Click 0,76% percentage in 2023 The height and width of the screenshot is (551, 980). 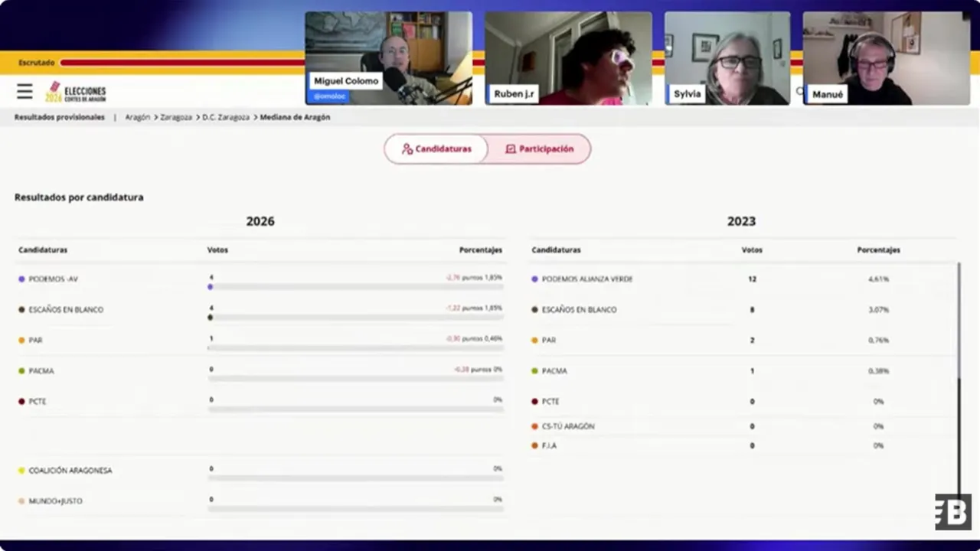coord(878,341)
